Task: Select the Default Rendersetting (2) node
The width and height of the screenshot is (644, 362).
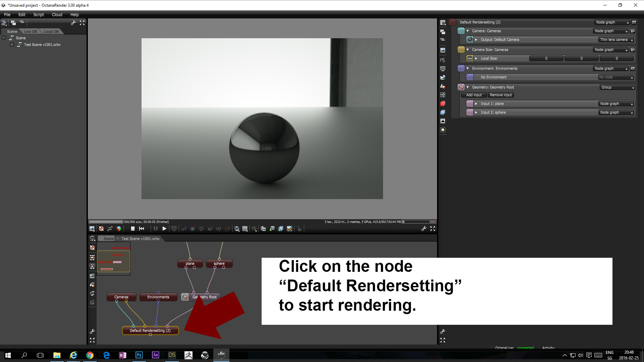Action: pos(150,330)
